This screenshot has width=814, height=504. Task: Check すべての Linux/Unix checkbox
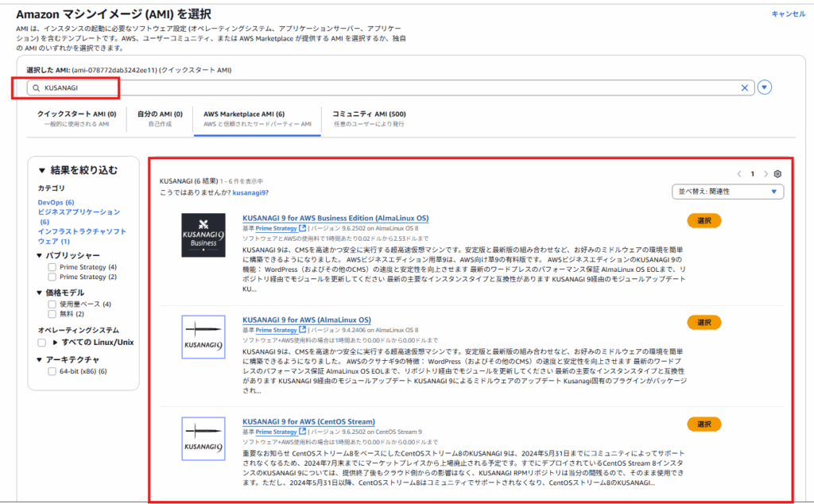(x=41, y=343)
